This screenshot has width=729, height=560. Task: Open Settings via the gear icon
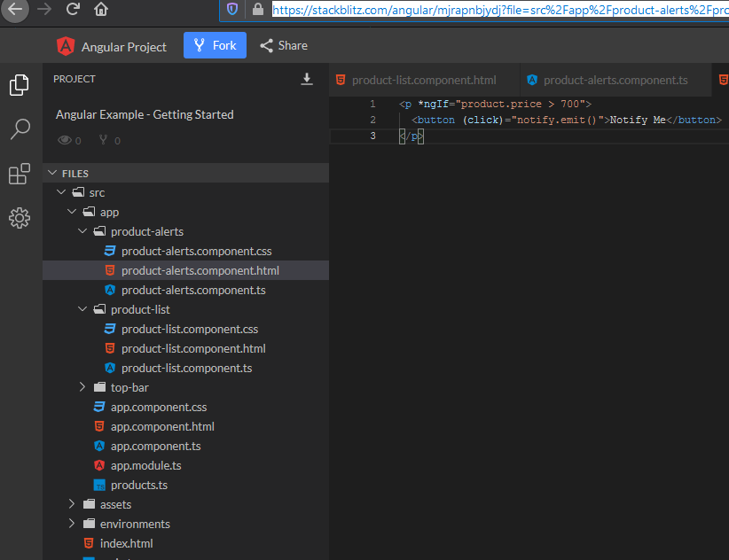[x=19, y=217]
